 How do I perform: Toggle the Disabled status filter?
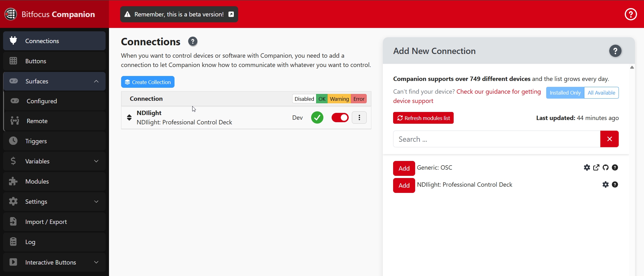click(x=304, y=99)
